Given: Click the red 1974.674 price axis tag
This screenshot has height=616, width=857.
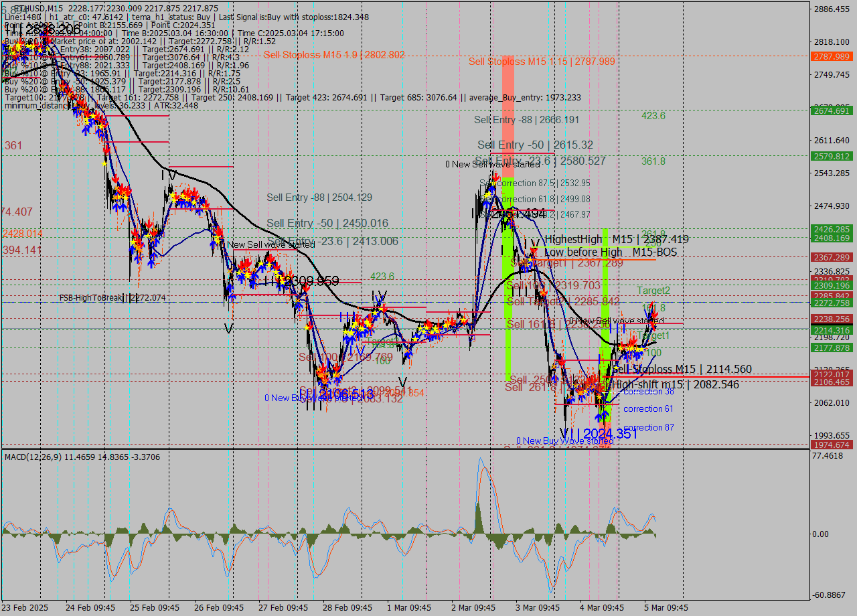Looking at the screenshot, I should point(832,445).
